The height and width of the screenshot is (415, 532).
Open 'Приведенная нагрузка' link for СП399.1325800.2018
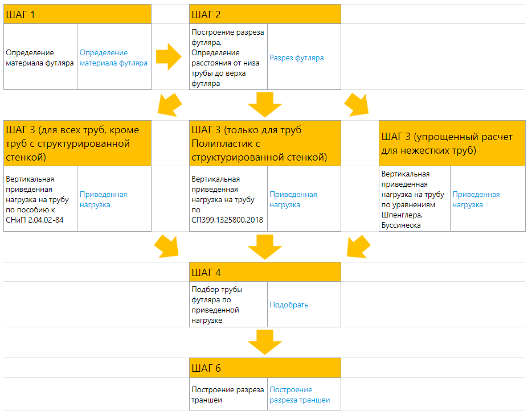point(293,199)
